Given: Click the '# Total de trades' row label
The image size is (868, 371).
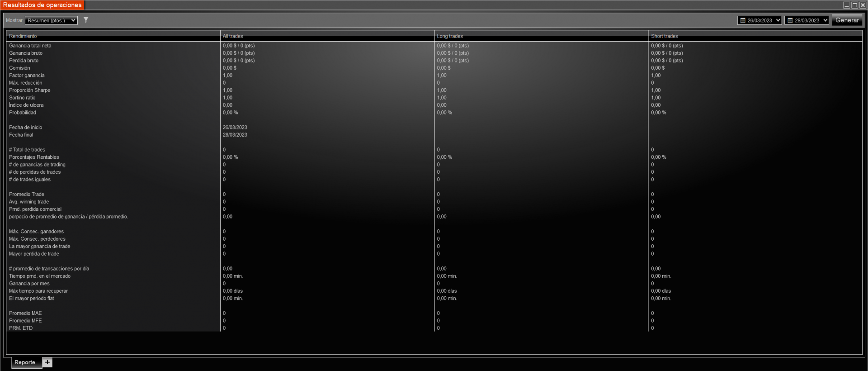Looking at the screenshot, I should pyautogui.click(x=27, y=150).
